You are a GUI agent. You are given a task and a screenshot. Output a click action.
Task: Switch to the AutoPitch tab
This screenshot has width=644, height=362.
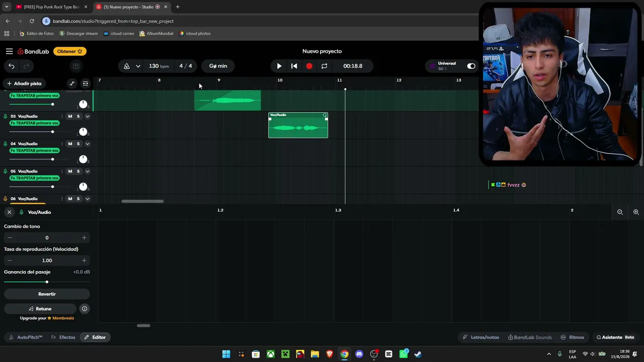coord(26,337)
